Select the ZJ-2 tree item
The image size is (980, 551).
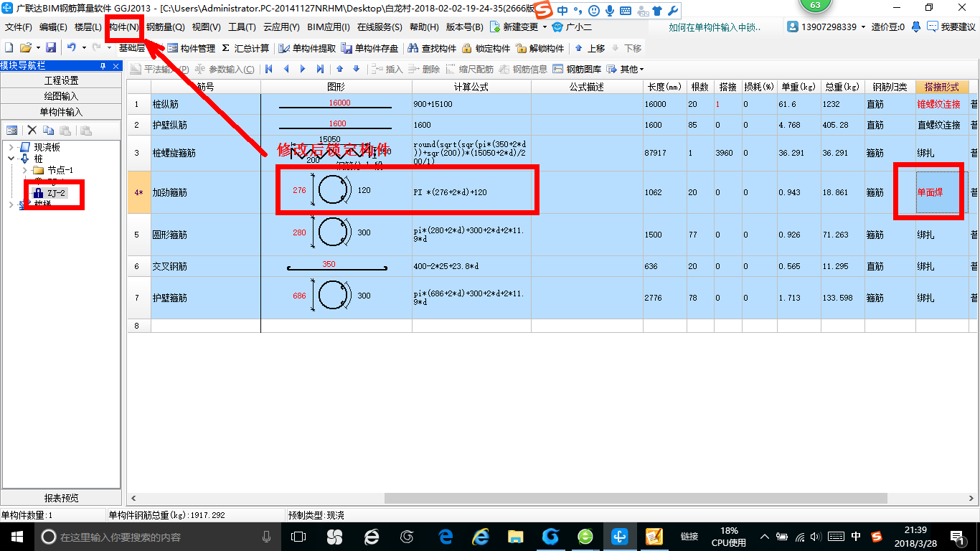[56, 193]
